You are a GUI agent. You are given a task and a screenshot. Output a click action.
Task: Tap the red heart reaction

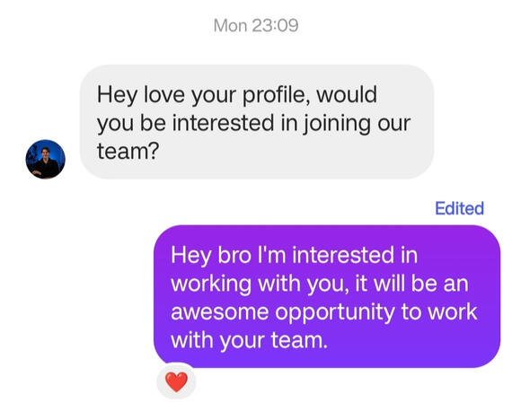(x=176, y=381)
